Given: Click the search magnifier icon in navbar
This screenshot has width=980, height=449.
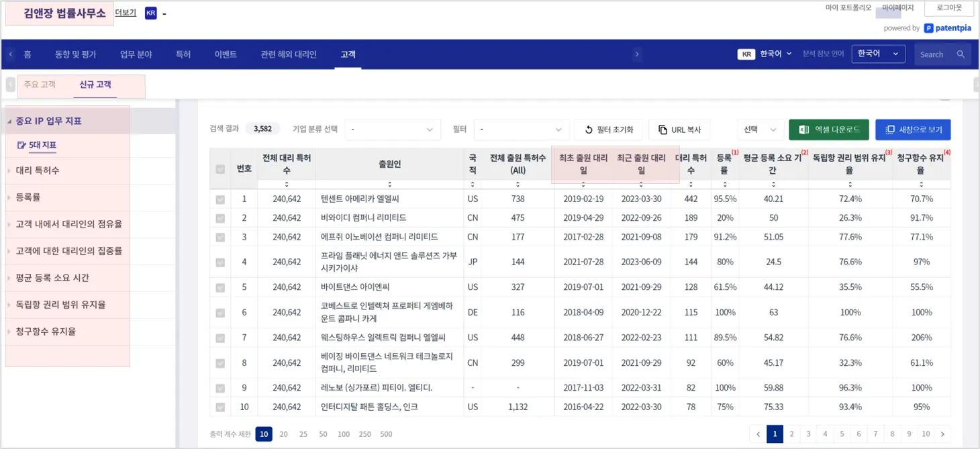Looking at the screenshot, I should pos(961,54).
